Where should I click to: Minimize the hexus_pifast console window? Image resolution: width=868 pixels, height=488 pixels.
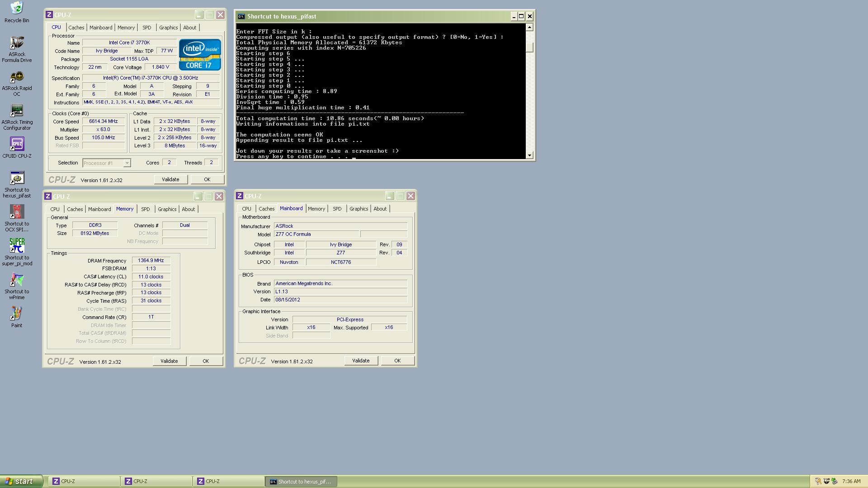[x=514, y=16]
